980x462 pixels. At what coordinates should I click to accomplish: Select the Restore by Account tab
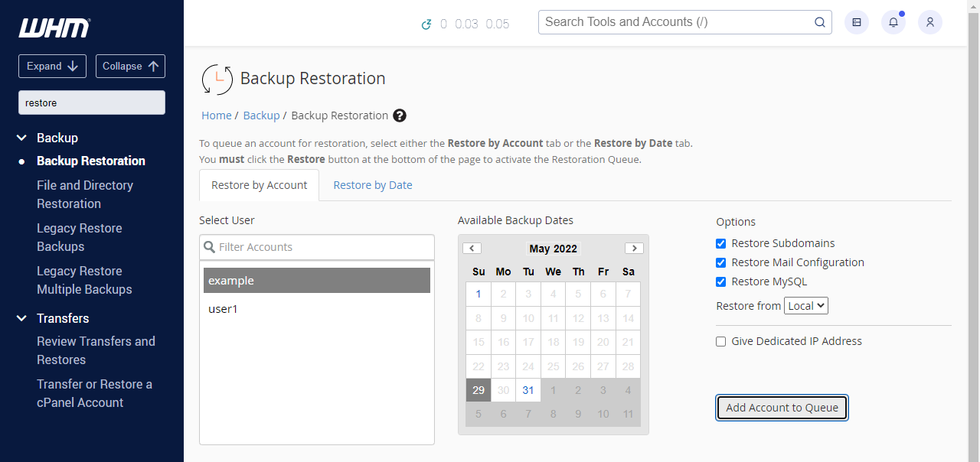pyautogui.click(x=259, y=185)
